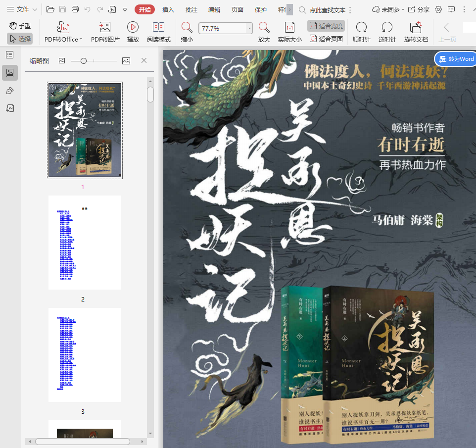Open the bookmarks outline sidebar icon

click(x=9, y=55)
